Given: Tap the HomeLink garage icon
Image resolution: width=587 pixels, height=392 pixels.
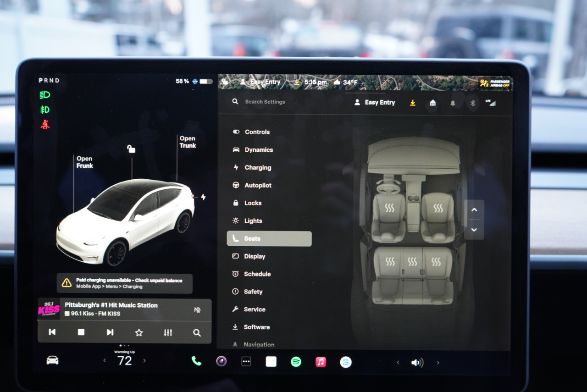Looking at the screenshot, I should (432, 103).
